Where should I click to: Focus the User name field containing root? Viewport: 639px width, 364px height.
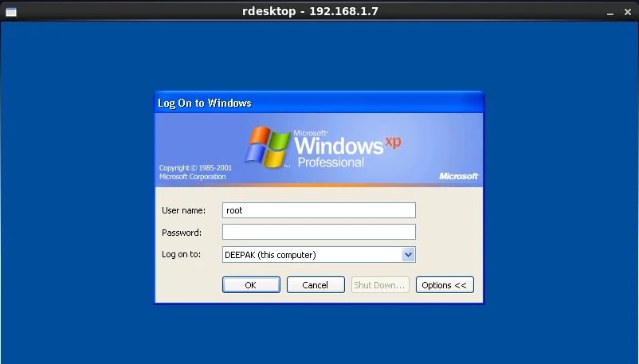(x=319, y=210)
